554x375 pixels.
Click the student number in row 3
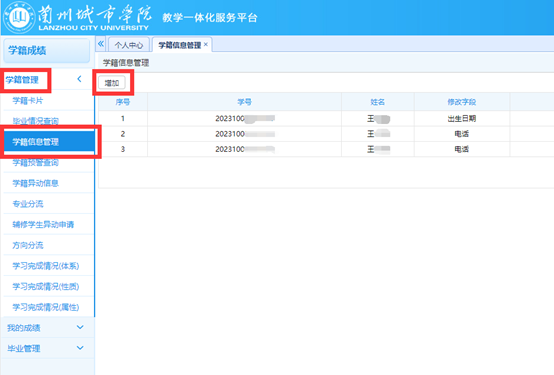pyautogui.click(x=244, y=149)
